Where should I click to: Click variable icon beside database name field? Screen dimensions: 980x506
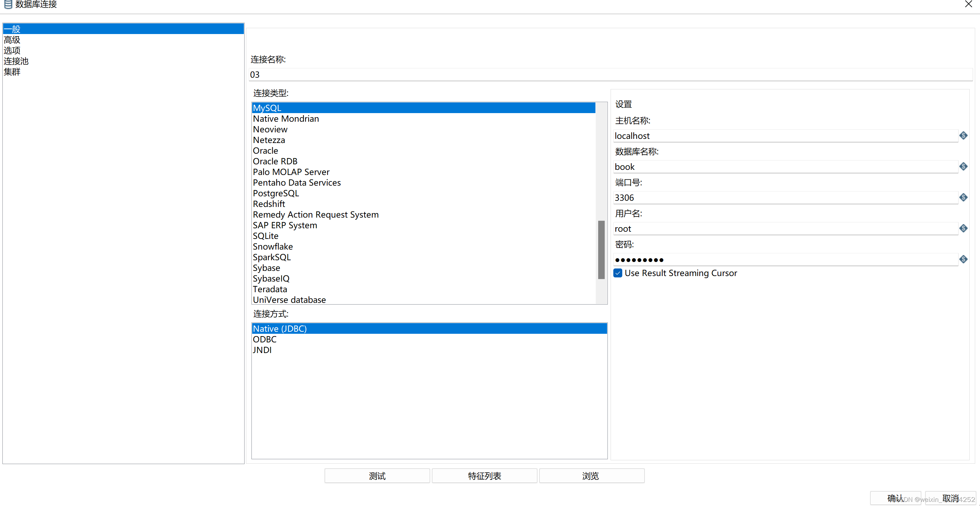[963, 166]
